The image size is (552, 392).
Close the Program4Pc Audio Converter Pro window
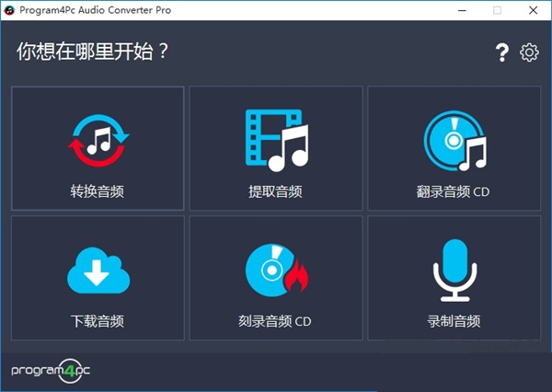coord(534,10)
